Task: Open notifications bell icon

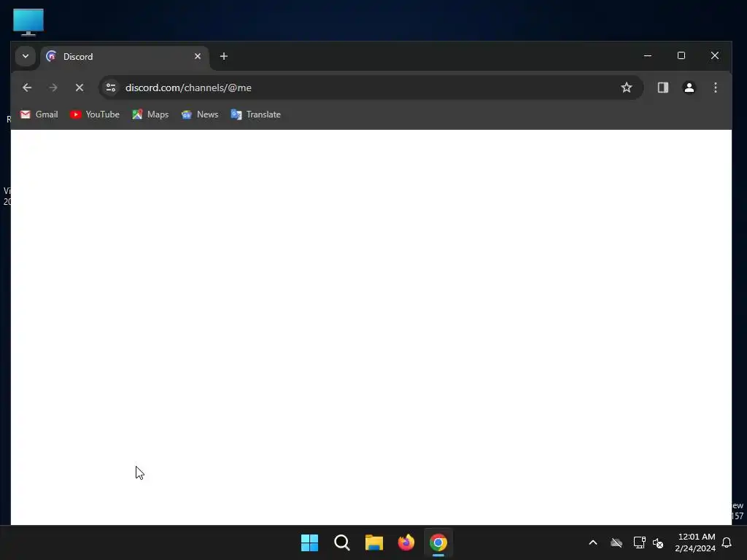Action: coord(727,542)
